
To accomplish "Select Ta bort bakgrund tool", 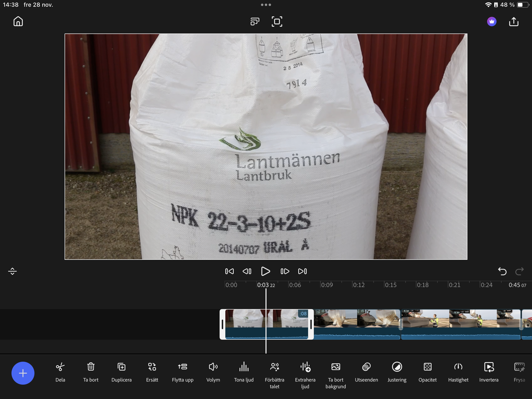I will tap(336, 367).
